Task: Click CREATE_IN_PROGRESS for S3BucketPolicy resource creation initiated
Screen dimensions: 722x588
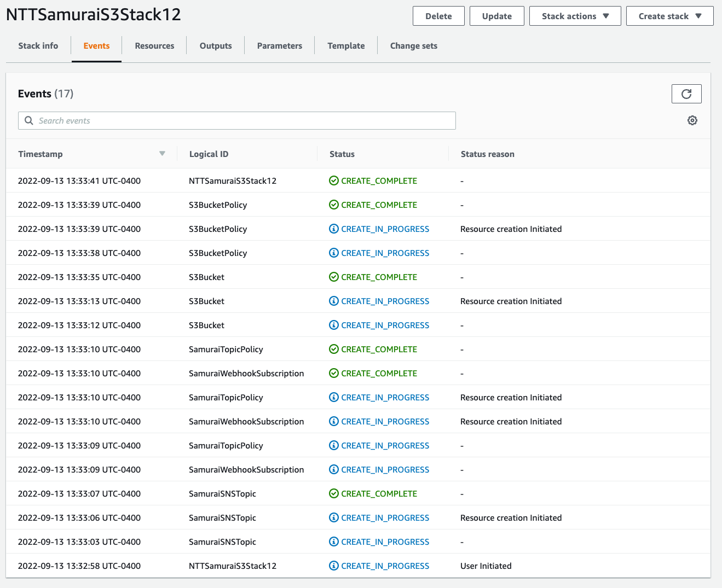Action: tap(385, 229)
